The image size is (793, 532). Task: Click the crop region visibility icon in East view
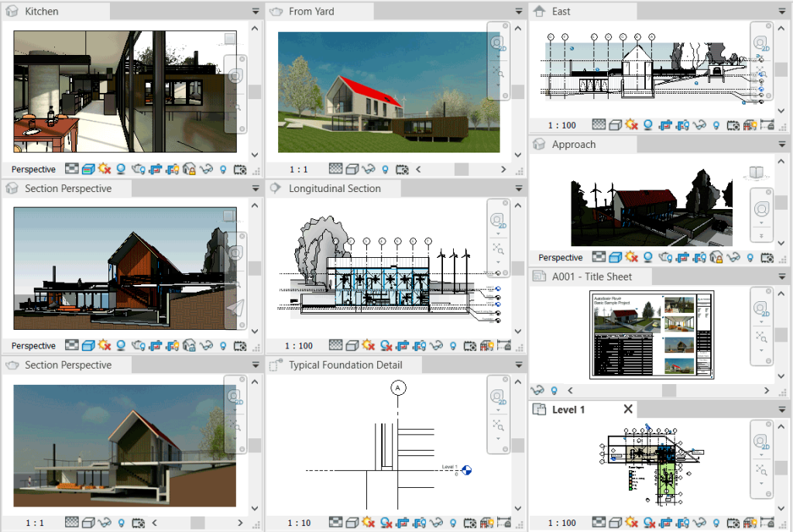(683, 124)
